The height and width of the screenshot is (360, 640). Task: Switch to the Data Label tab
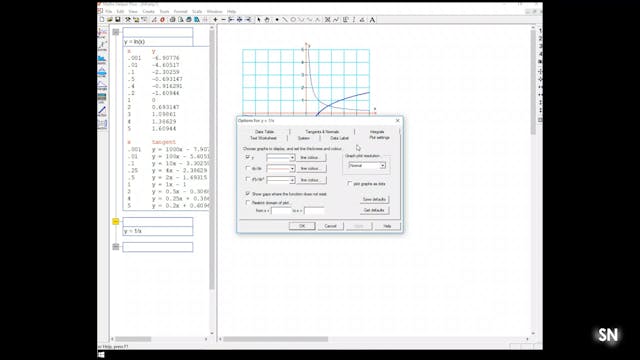coord(339,138)
